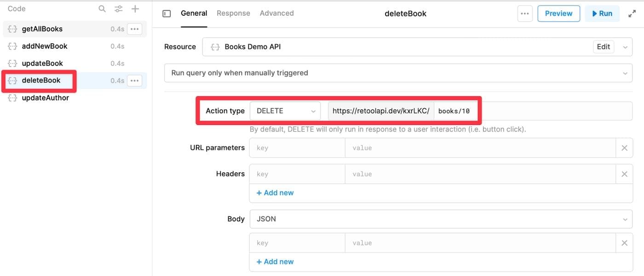Expand the run trigger mode dropdown
Image resolution: width=644 pixels, height=276 pixels.
click(398, 73)
